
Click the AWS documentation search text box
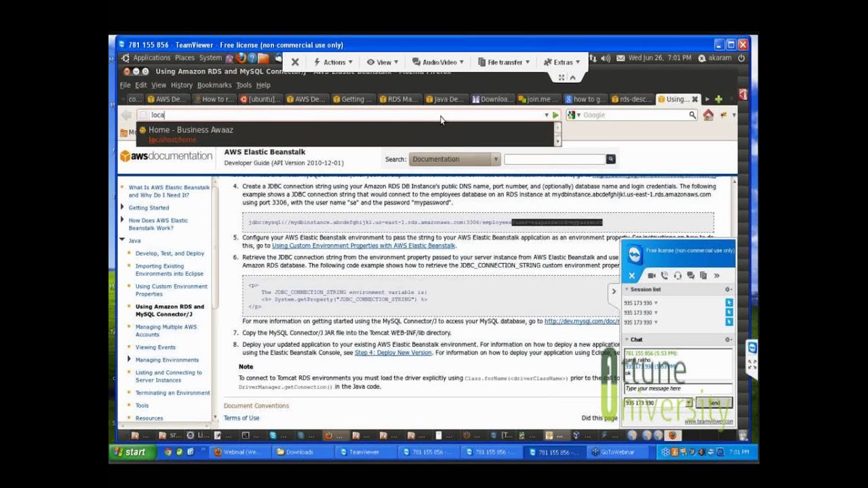click(x=555, y=159)
